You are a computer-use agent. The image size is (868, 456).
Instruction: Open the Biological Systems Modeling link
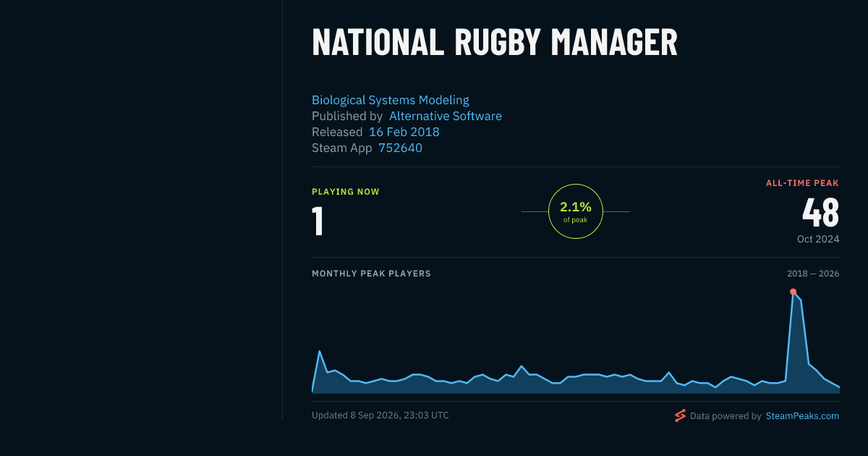[391, 100]
